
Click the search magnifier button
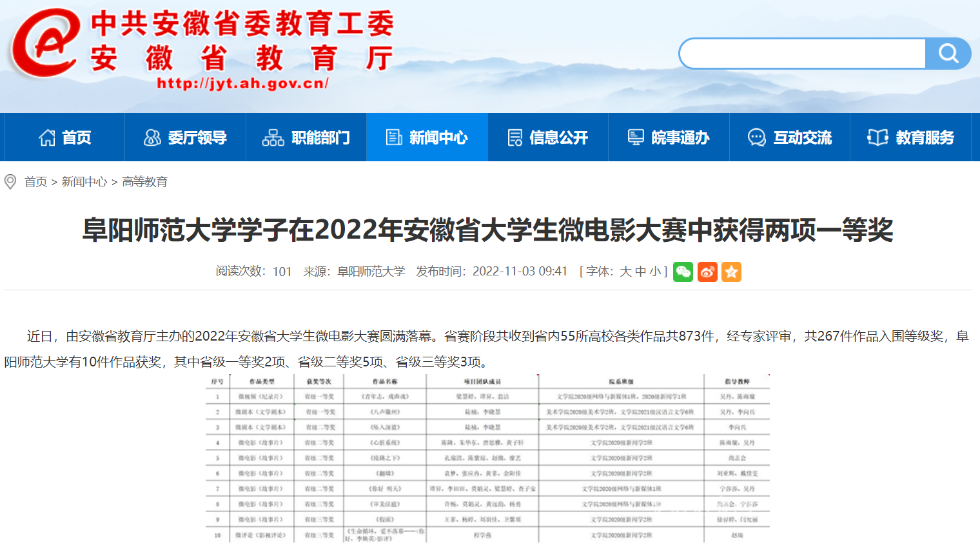click(x=948, y=54)
